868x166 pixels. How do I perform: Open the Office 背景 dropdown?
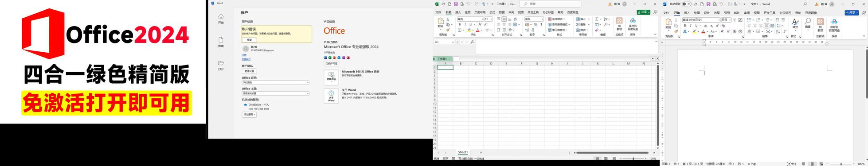point(275,82)
